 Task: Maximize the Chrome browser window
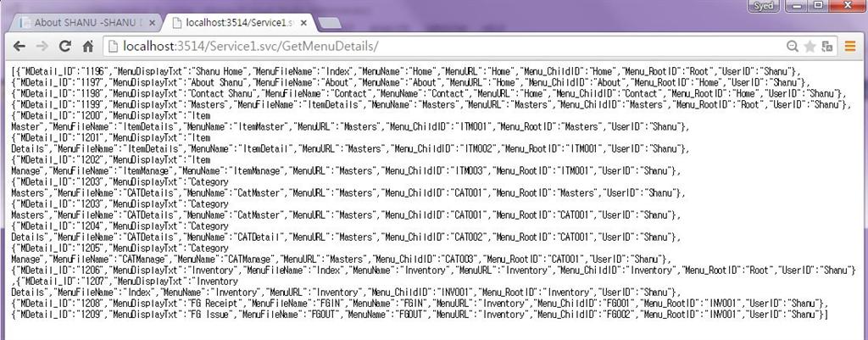(818, 6)
